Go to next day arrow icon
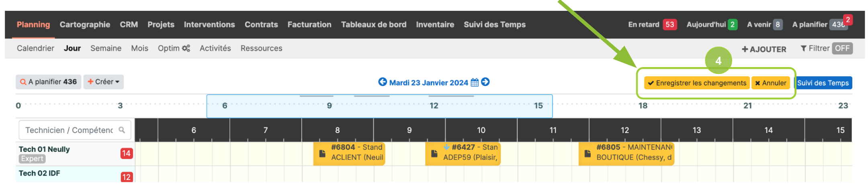 (x=485, y=82)
